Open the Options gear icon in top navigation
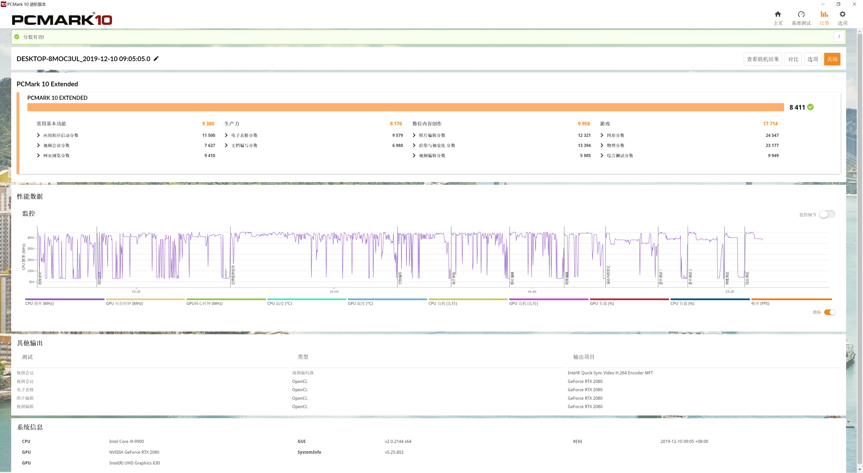Image resolution: width=863 pixels, height=473 pixels. pyautogui.click(x=842, y=17)
